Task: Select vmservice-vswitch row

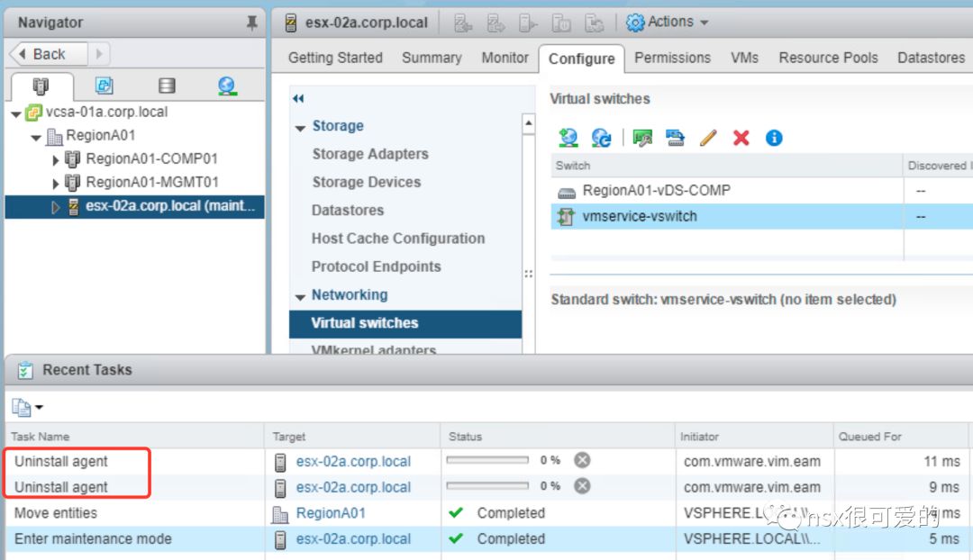Action: click(x=761, y=216)
